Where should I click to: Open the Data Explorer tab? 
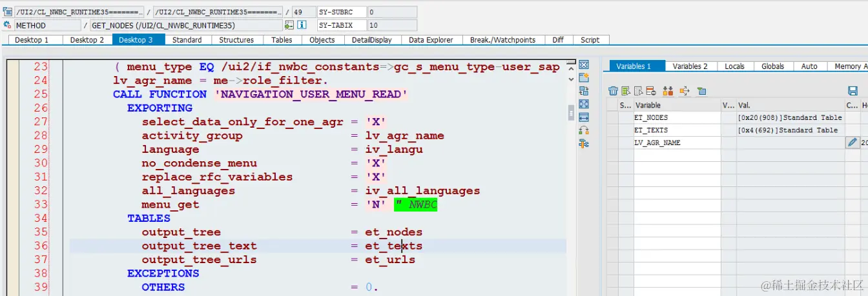pyautogui.click(x=431, y=39)
